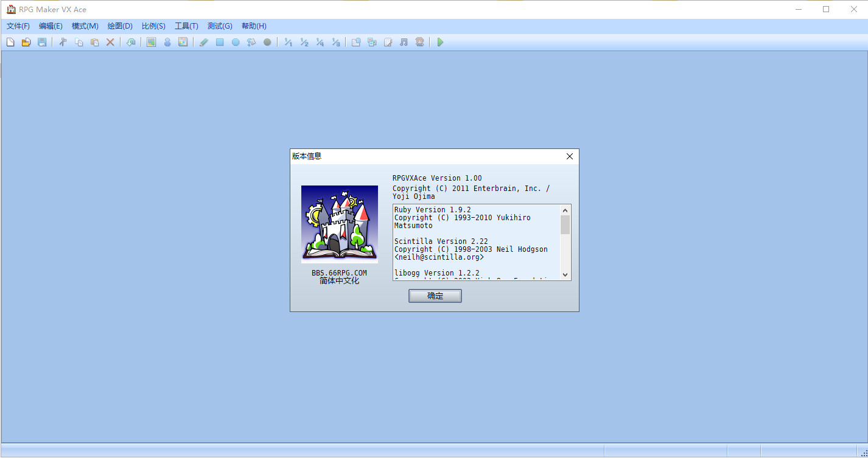The image size is (868, 458).
Task: Open the 编辑(E) menu
Action: click(51, 26)
